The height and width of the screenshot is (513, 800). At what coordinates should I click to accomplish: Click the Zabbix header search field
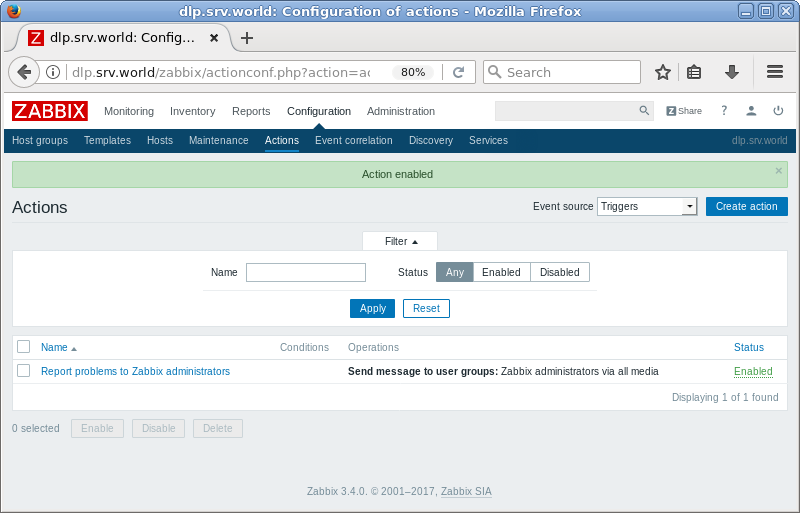[574, 111]
